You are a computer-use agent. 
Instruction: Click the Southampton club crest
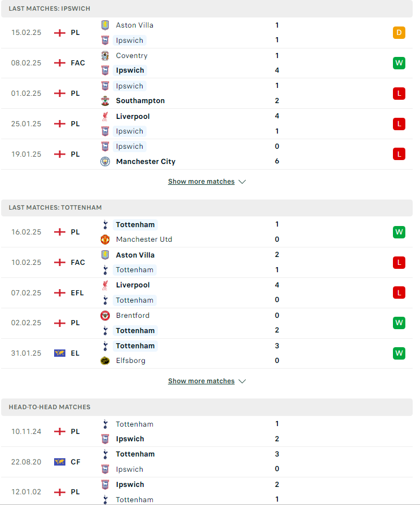[105, 101]
